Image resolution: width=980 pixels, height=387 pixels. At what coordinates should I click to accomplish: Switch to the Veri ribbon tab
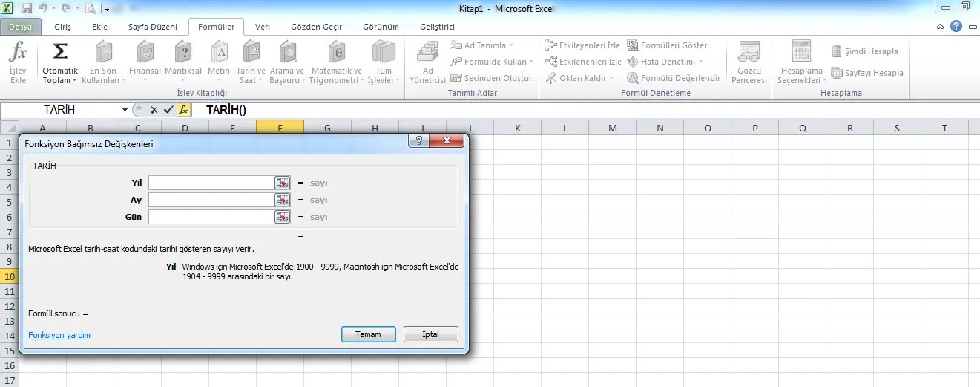263,27
